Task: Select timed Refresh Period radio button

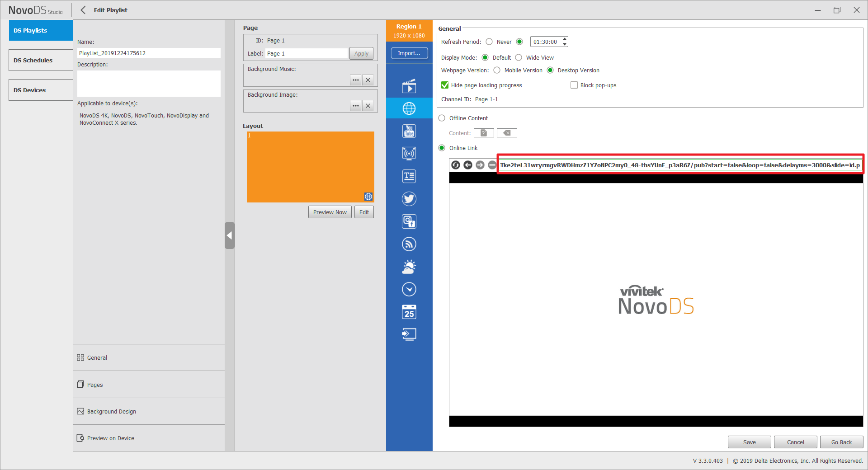Action: [519, 42]
